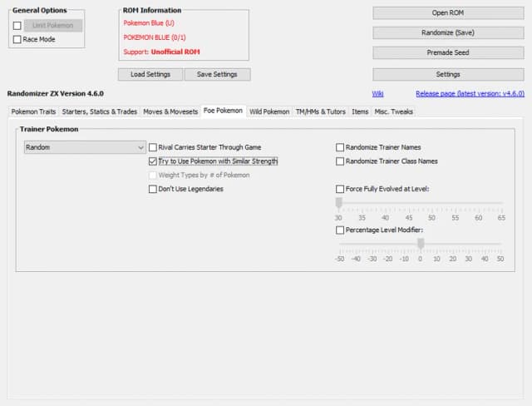Click the Force Fully Evolved level slider
532x406 pixels.
click(420, 203)
